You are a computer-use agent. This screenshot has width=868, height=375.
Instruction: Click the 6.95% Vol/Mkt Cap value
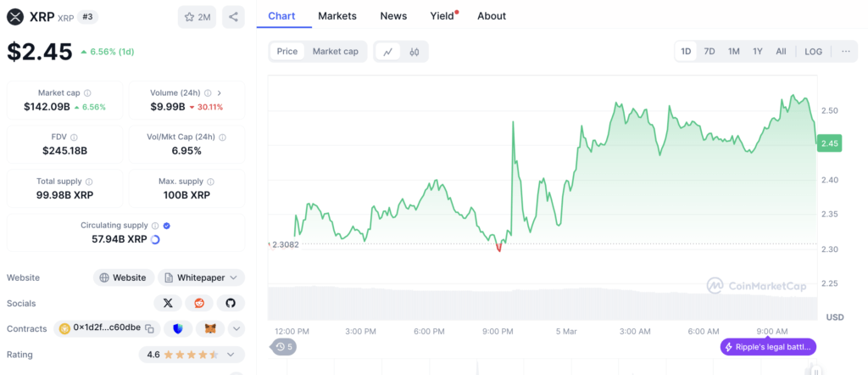[186, 151]
